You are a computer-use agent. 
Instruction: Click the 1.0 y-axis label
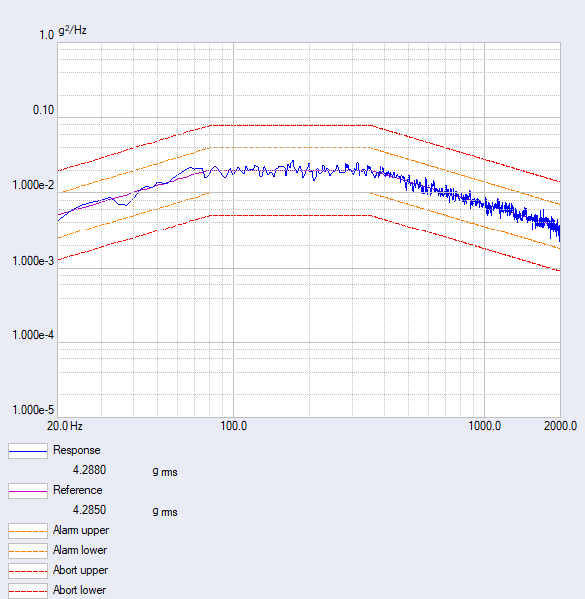click(47, 35)
